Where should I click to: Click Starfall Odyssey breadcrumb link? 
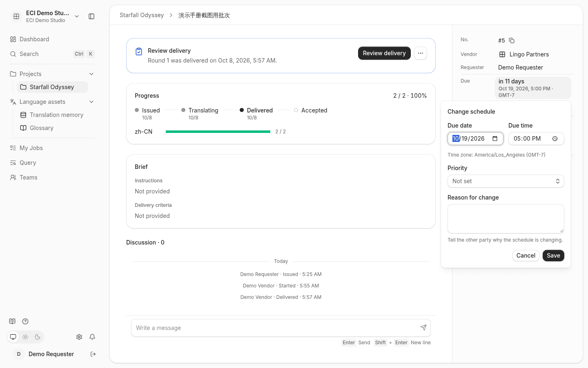pos(142,15)
